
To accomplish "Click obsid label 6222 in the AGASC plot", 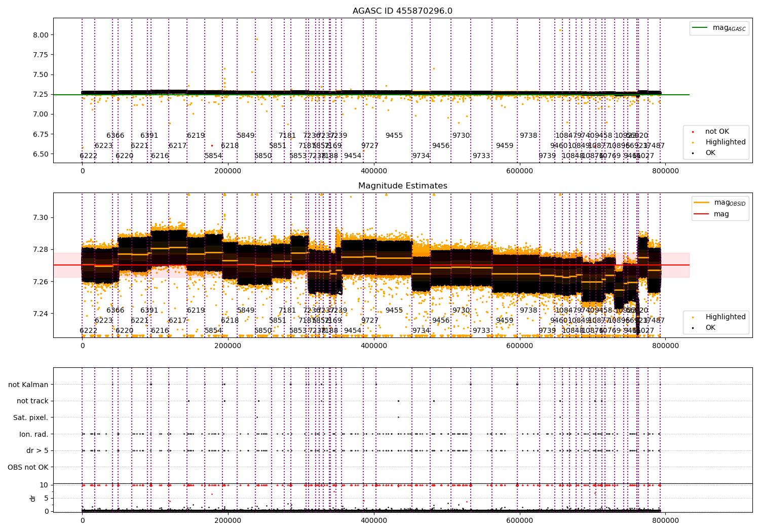I will [89, 156].
